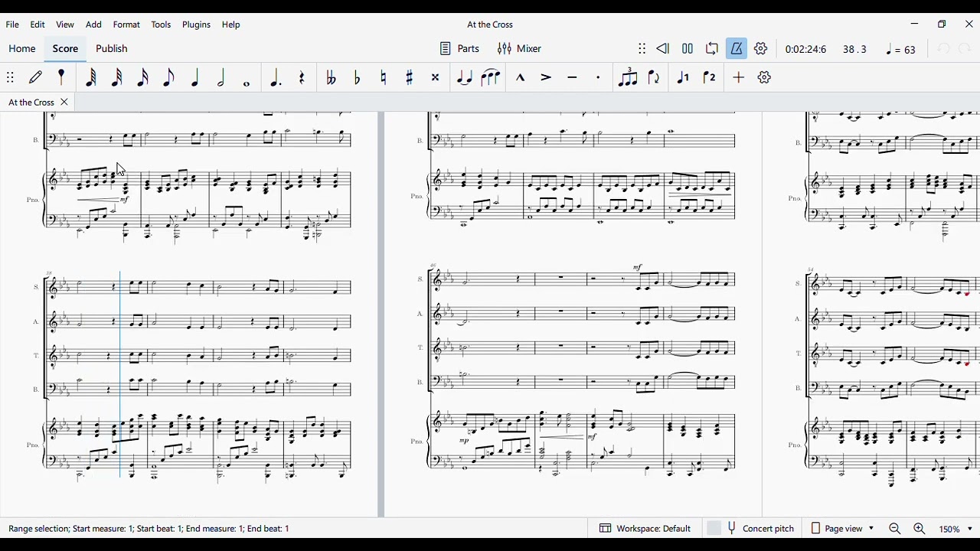Toggle default note input mode pencil
Image resolution: width=980 pixels, height=551 pixels.
point(36,77)
